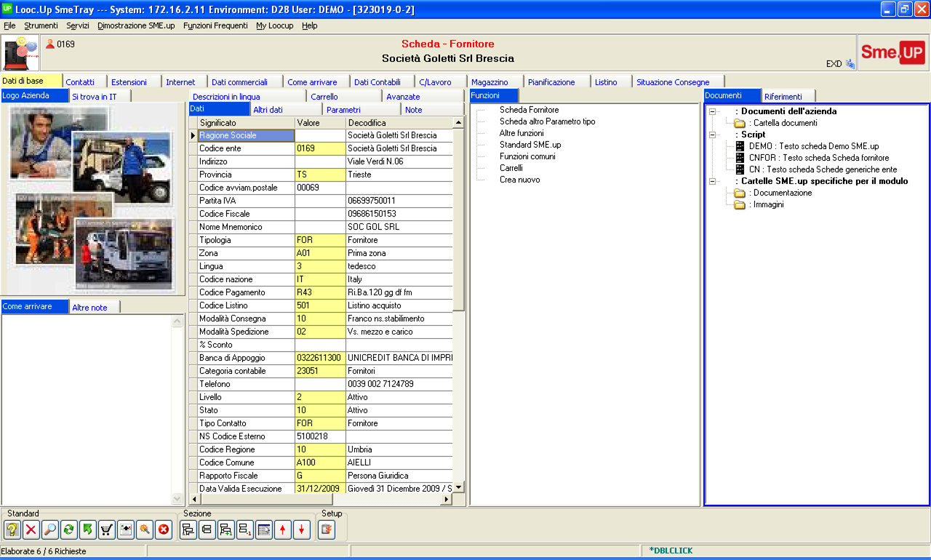The image size is (931, 560).
Task: Click the green refresh arrows icon
Action: click(68, 530)
